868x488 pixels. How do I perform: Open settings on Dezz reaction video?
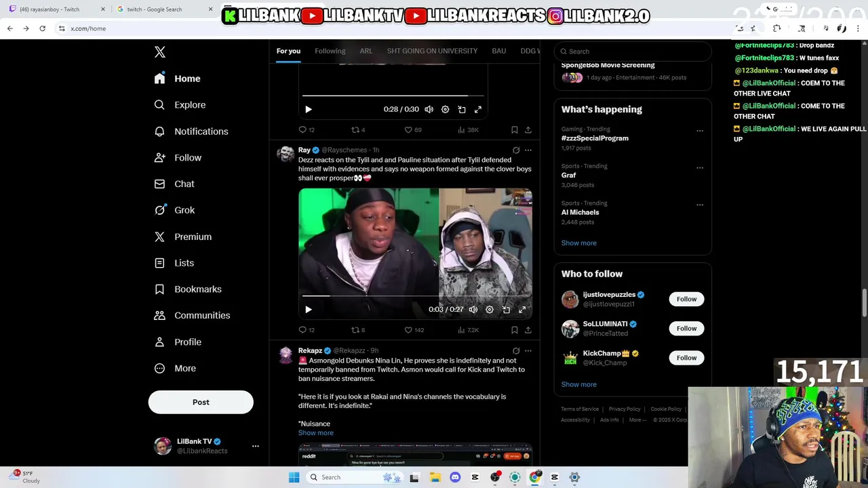490,310
